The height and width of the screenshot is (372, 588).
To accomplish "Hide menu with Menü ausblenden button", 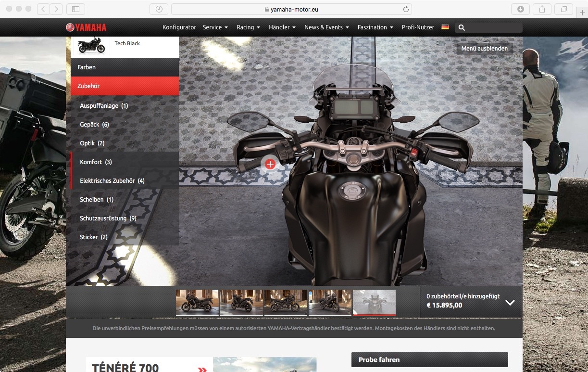I will (x=484, y=48).
